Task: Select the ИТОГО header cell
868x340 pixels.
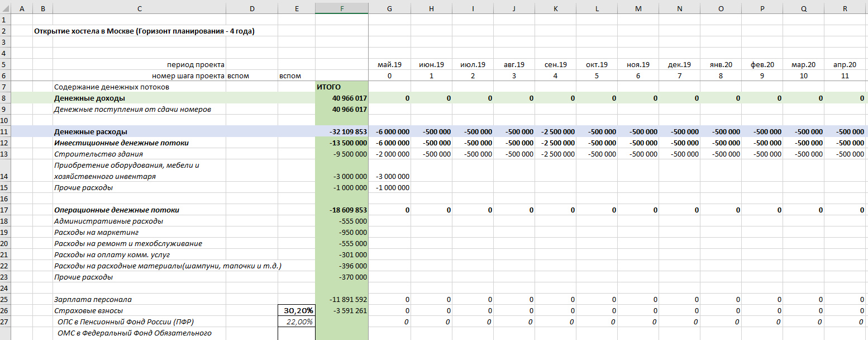Action: pos(341,87)
